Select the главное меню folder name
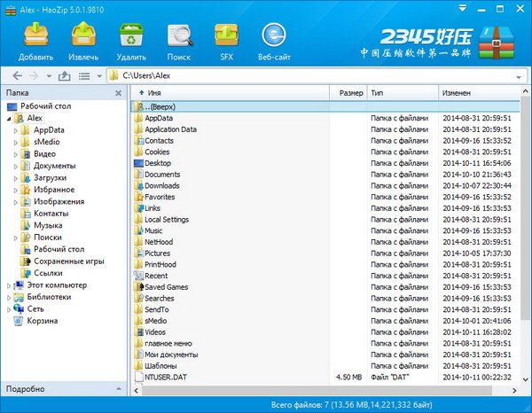The image size is (532, 413). (x=168, y=344)
